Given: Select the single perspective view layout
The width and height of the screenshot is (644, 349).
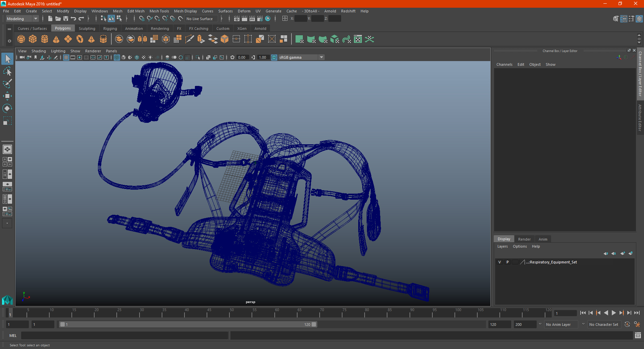Looking at the screenshot, I should tap(7, 149).
